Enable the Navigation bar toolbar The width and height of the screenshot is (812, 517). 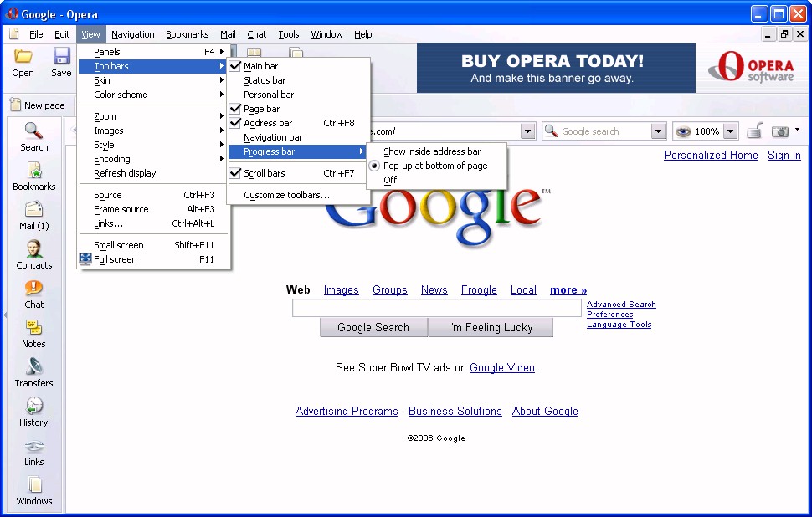(299, 137)
